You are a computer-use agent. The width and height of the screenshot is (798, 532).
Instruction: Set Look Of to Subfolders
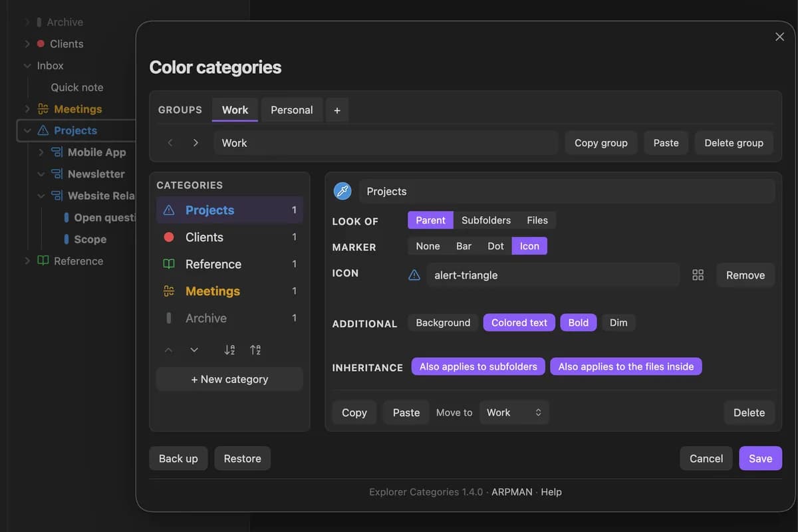pos(486,220)
